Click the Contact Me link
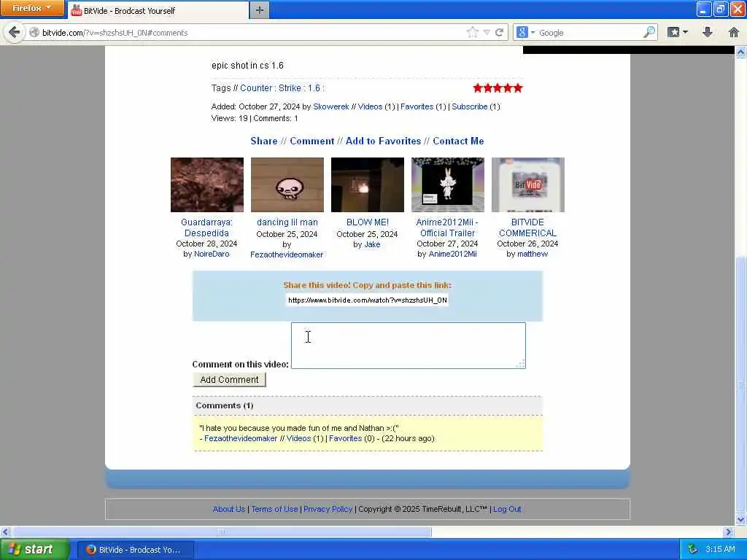The image size is (747, 560). [x=458, y=141]
